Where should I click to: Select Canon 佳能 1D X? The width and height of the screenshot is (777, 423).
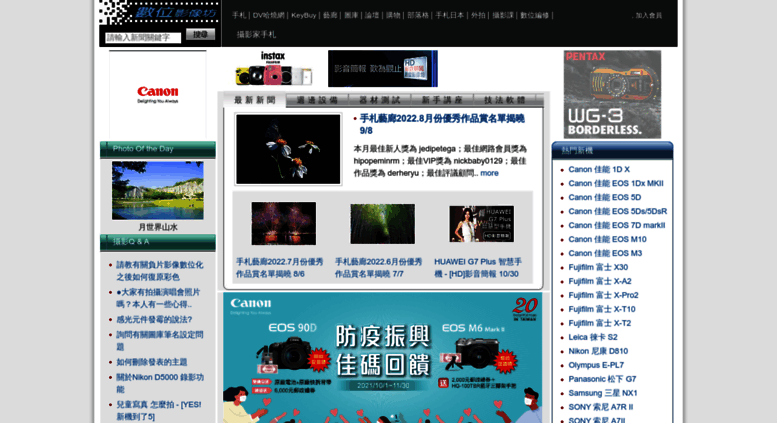[599, 169]
